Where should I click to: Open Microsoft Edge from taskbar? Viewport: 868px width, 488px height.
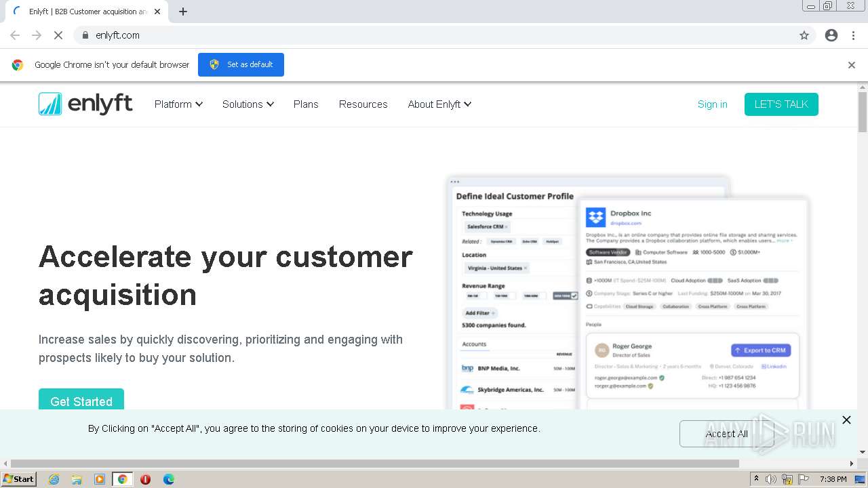click(x=169, y=479)
